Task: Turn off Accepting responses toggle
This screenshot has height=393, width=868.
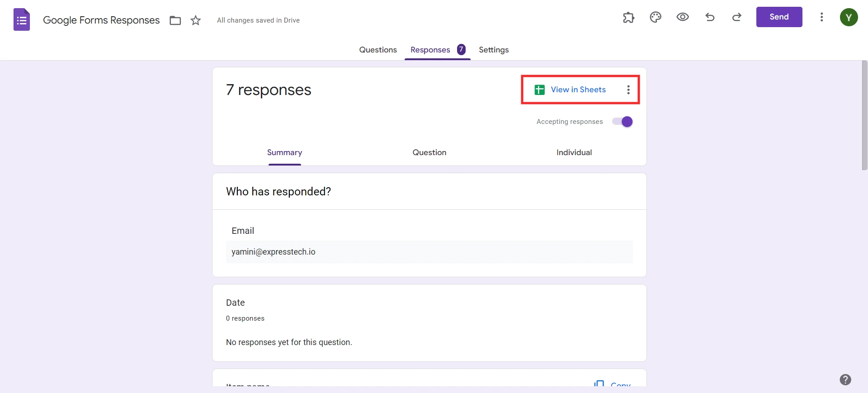Action: [623, 122]
